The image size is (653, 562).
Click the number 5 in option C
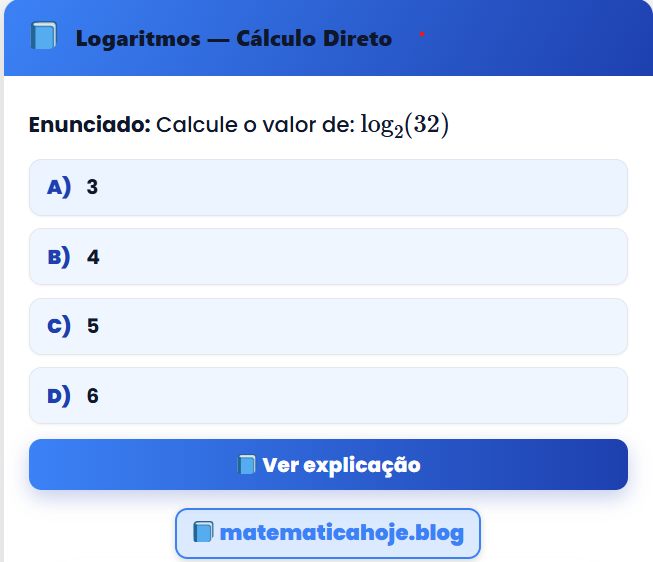93,326
